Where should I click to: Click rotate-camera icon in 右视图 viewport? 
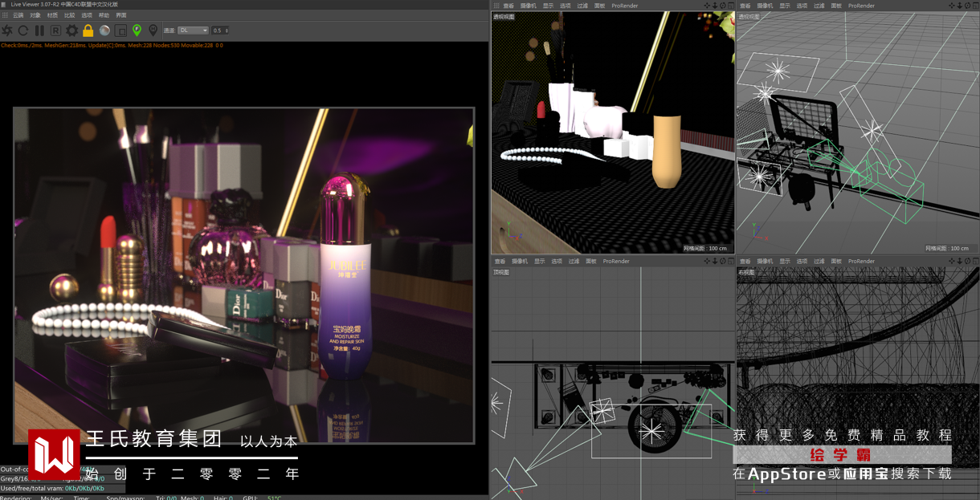click(967, 261)
